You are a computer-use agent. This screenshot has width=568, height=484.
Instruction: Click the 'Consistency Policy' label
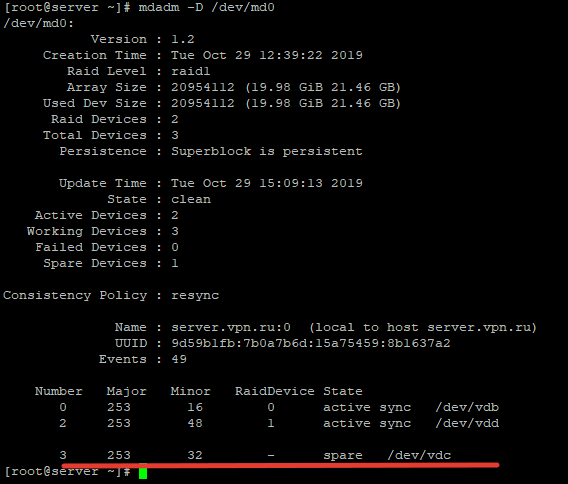pos(75,296)
